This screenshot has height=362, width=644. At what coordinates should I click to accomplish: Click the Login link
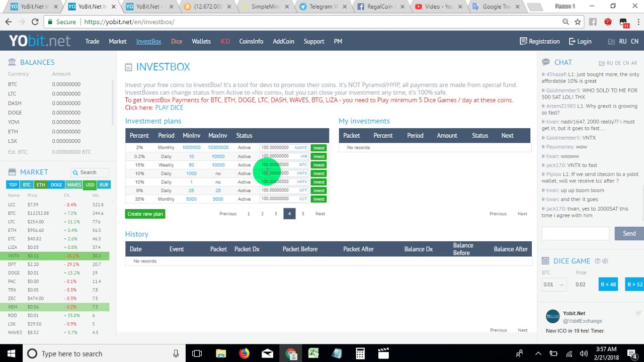click(x=580, y=41)
